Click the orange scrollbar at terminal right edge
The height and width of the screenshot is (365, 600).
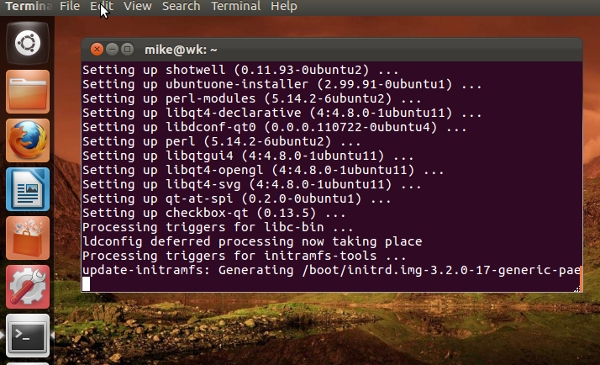581,279
